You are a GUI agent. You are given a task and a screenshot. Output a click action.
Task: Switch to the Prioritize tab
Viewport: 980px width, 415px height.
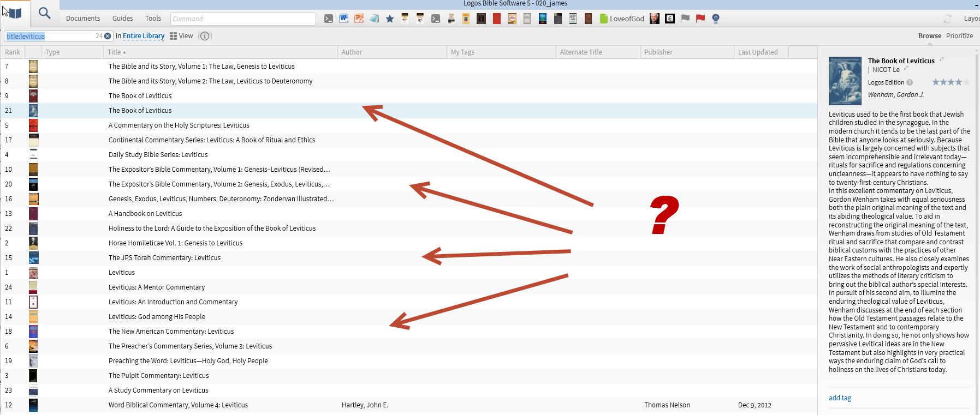960,36
